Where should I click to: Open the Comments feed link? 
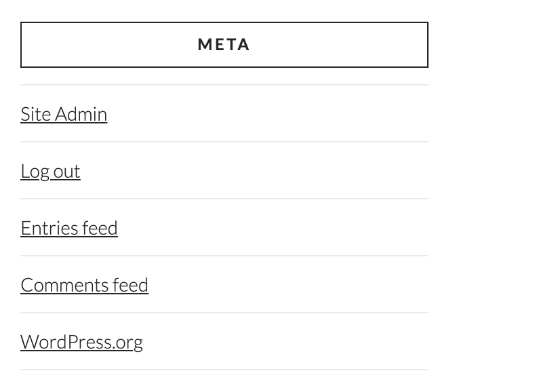click(x=84, y=285)
